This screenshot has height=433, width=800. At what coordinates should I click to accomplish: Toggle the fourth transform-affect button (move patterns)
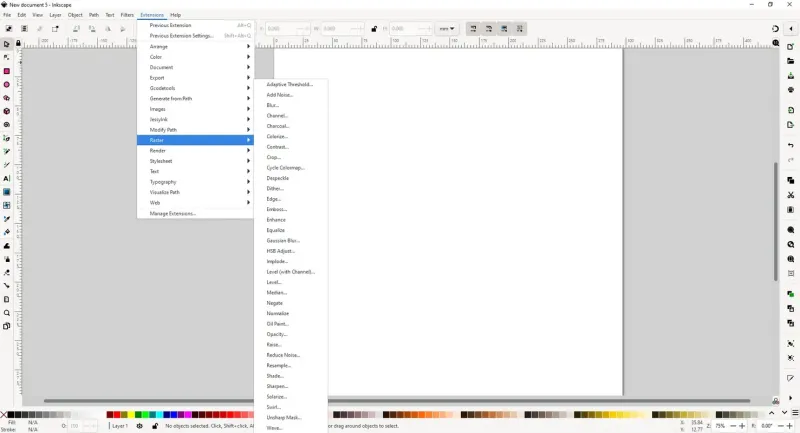click(x=519, y=29)
